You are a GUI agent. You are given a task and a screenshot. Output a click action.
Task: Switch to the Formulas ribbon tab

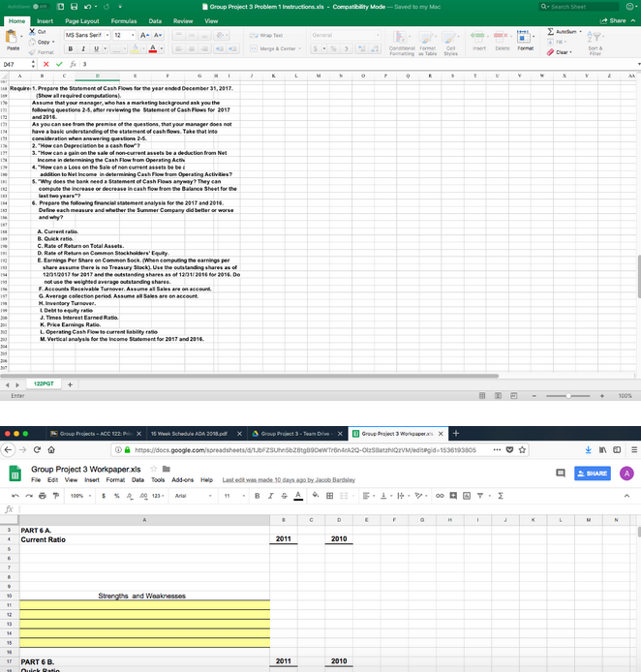(123, 19)
